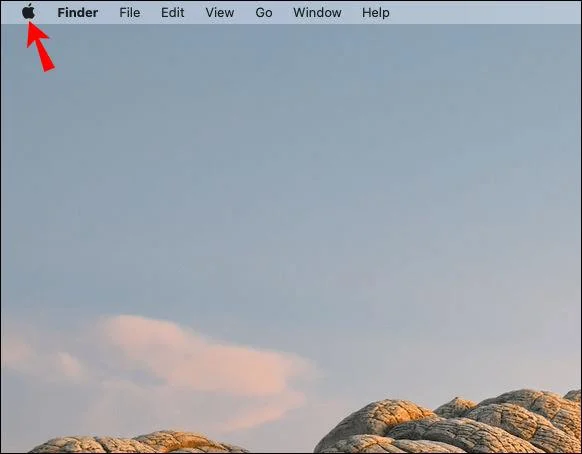Click View between Edit and Go
The width and height of the screenshot is (582, 454).
pos(220,13)
